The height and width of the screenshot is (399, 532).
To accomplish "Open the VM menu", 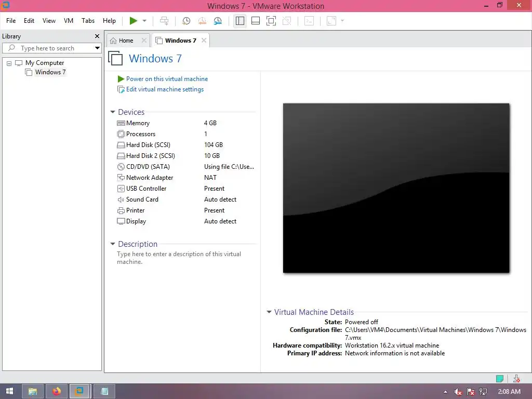I will (x=69, y=21).
